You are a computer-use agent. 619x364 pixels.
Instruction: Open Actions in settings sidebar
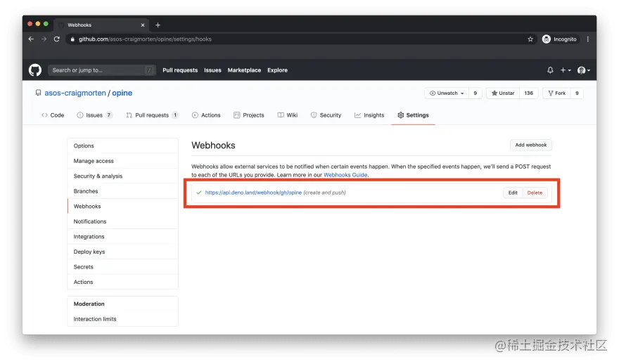click(x=123, y=282)
